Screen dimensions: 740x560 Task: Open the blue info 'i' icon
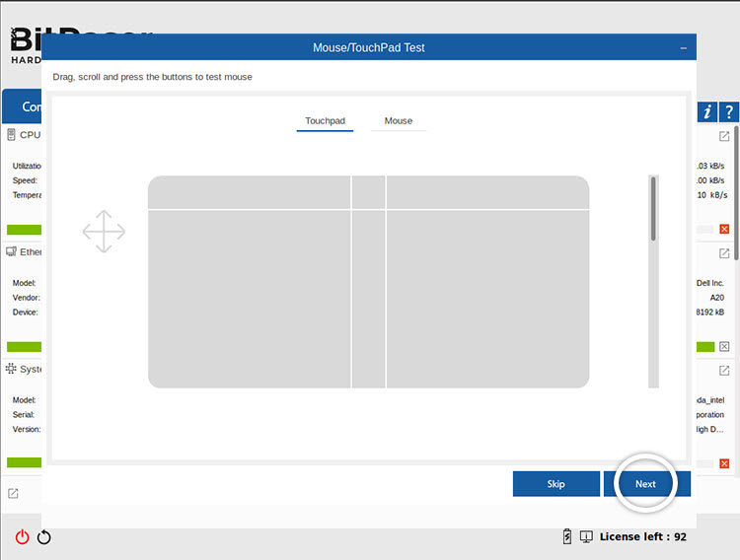706,111
